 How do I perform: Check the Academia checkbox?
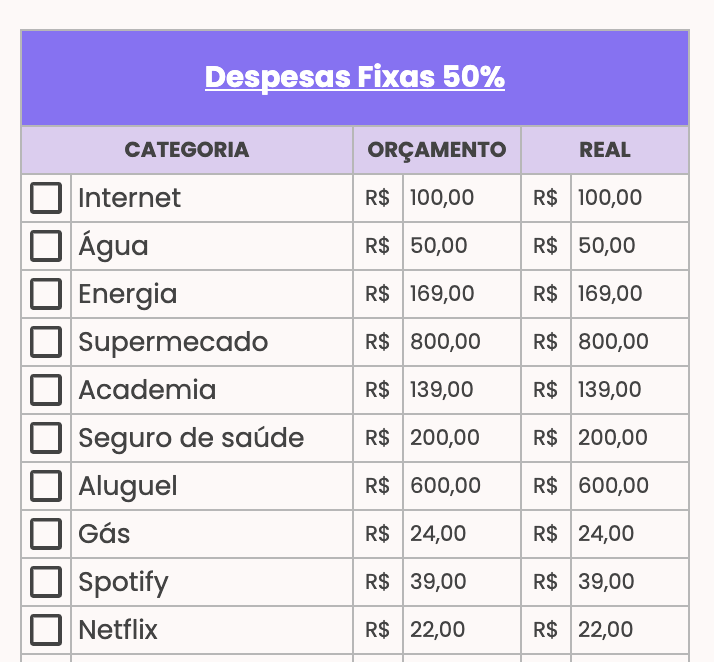(46, 390)
